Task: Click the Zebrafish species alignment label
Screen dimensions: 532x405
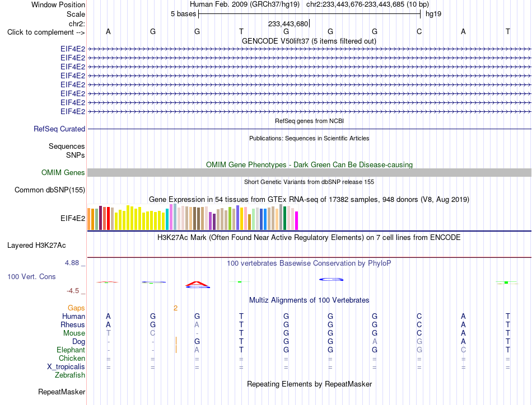Action: click(x=70, y=375)
